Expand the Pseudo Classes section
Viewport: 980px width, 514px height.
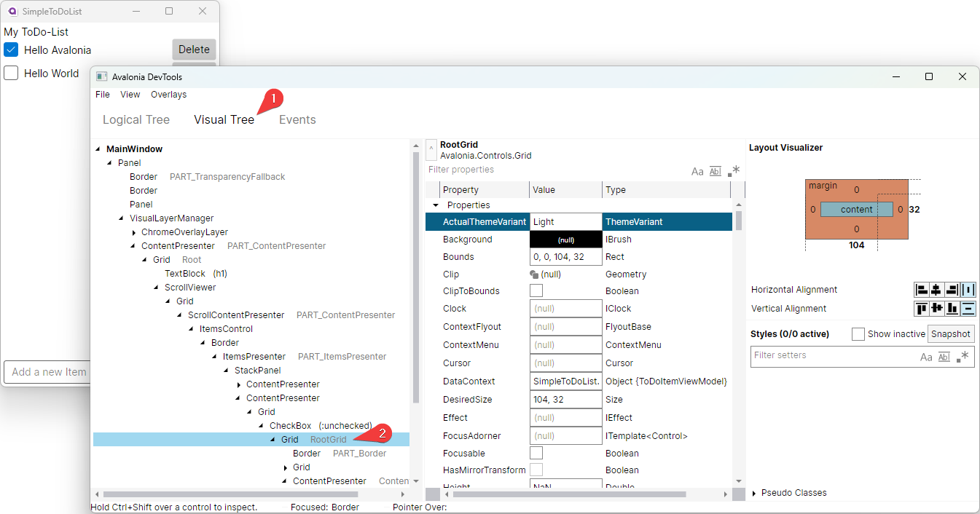[754, 493]
